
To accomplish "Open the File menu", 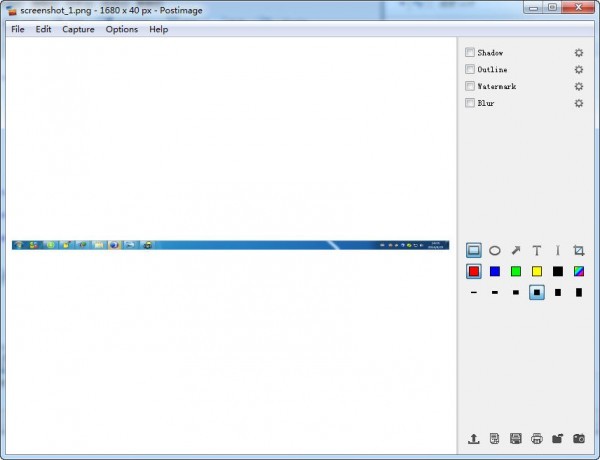I will 17,29.
